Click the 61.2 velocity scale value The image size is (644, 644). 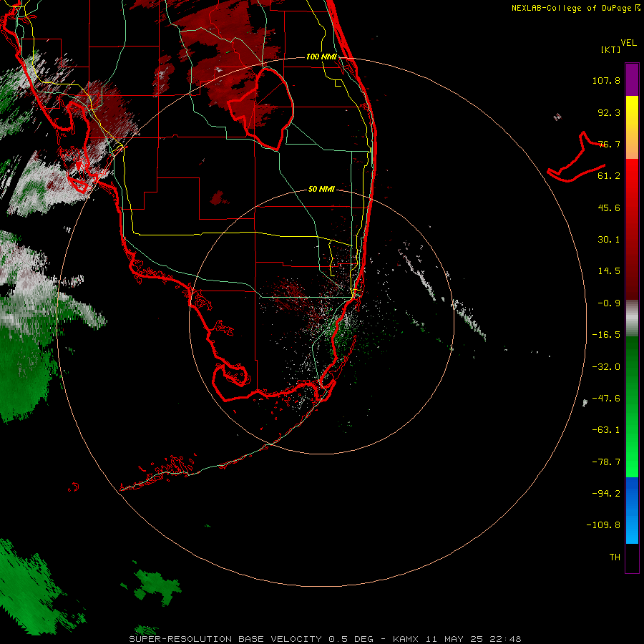tap(609, 176)
